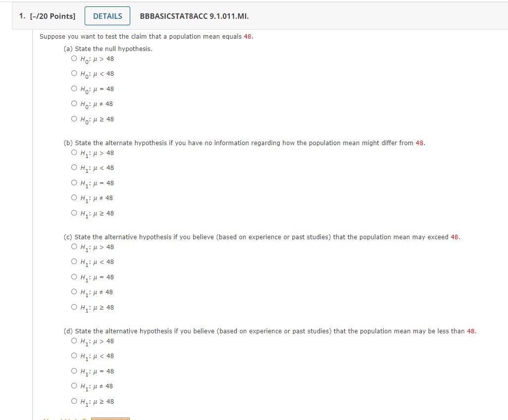
Task: Select H₁: μ < 48 in part (d)
Action: point(73,356)
